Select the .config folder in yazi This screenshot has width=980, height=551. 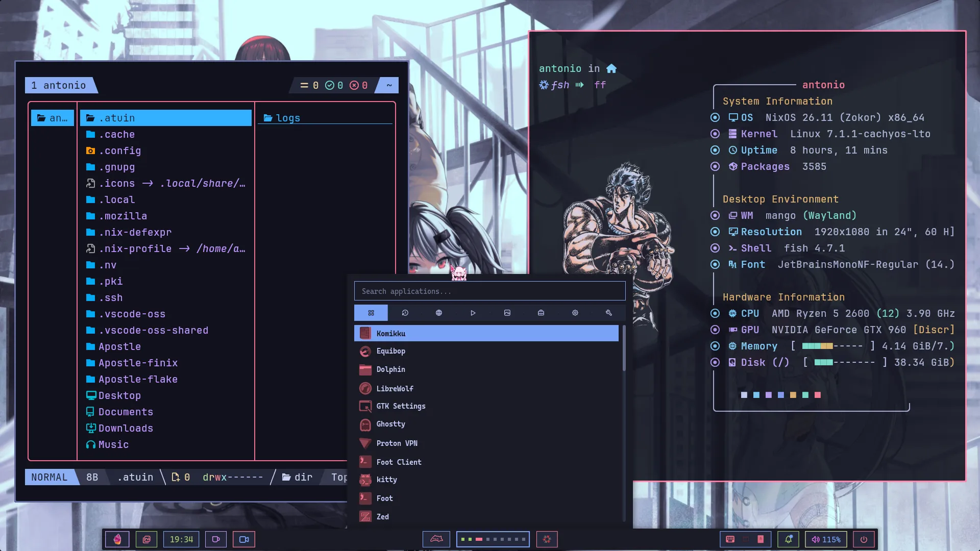(x=166, y=151)
